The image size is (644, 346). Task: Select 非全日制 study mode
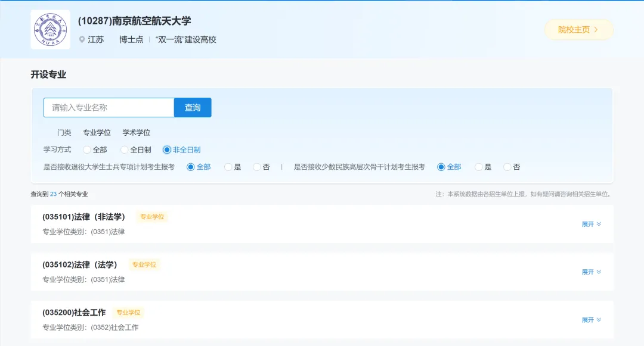[181, 149]
